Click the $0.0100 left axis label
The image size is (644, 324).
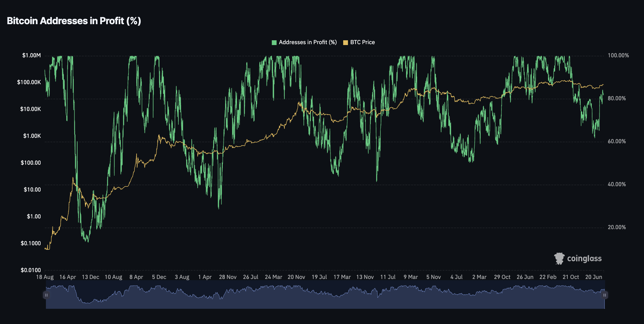point(31,270)
